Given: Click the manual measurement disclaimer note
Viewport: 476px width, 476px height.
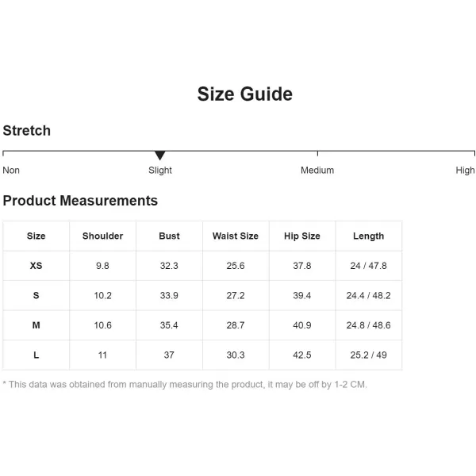Looking at the screenshot, I should [x=185, y=385].
